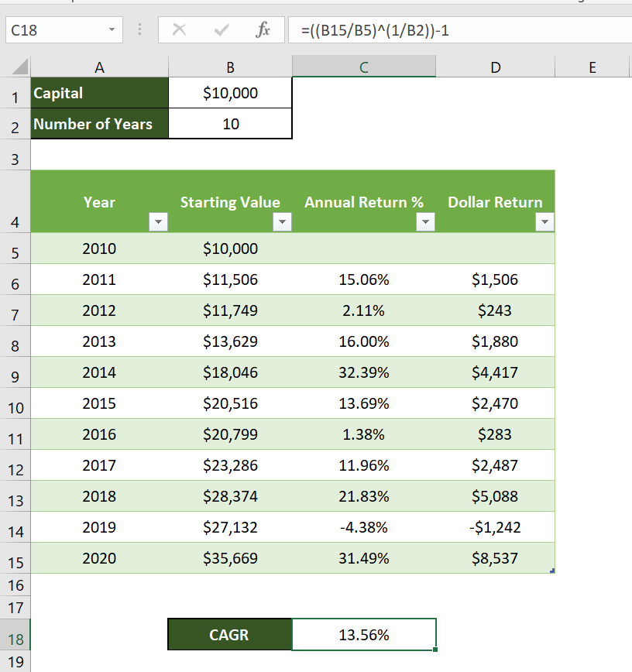Click the filter icon on Dollar Return column
This screenshot has height=672, width=632.
pos(544,222)
